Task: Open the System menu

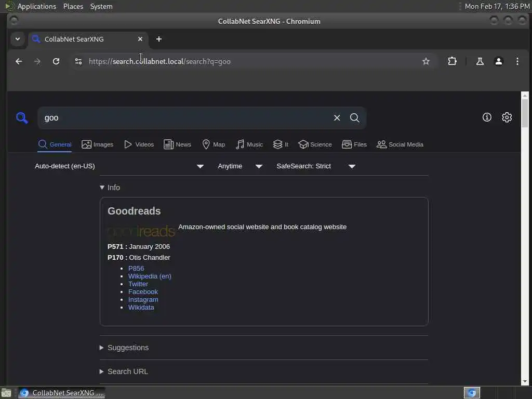Action: 101,6
